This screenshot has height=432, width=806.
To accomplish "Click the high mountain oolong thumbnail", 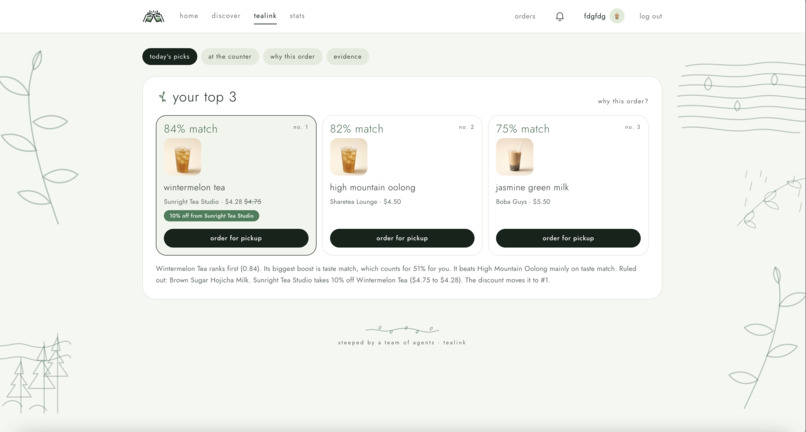I will (x=349, y=157).
